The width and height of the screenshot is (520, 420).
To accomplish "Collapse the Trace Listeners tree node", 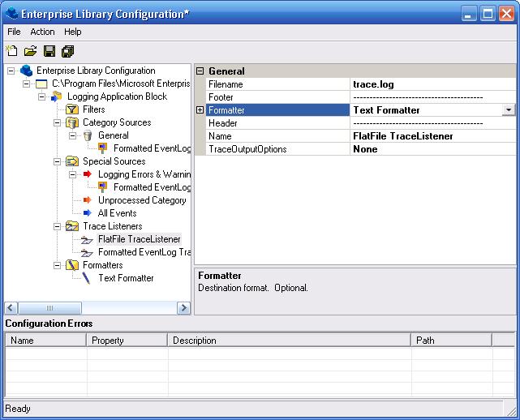I will pos(58,226).
